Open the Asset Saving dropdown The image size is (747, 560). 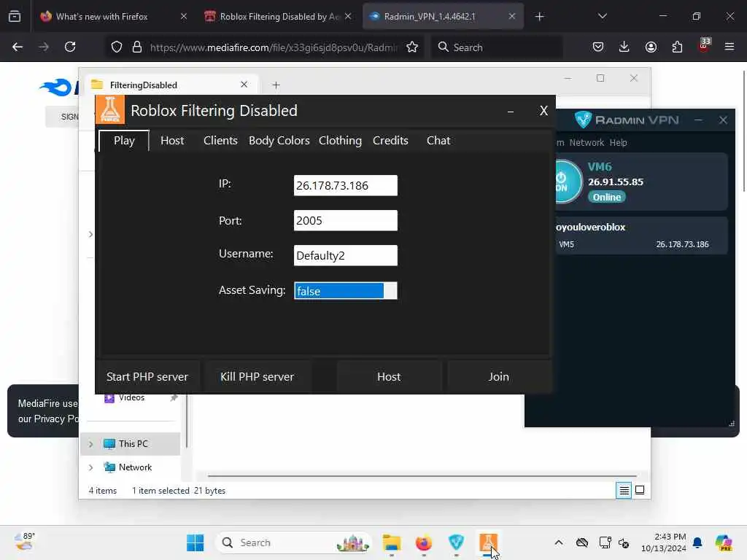point(345,290)
